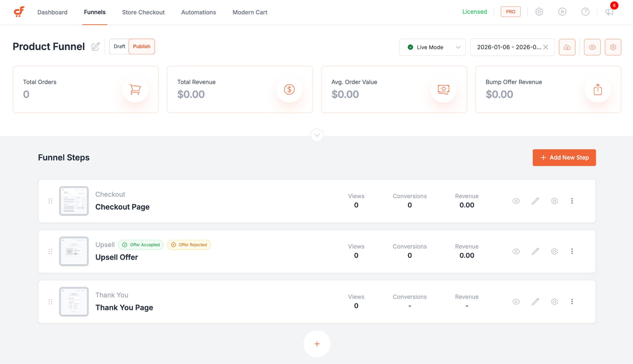Open the Automations tab
Screen dimensions: 633x364
tap(198, 12)
